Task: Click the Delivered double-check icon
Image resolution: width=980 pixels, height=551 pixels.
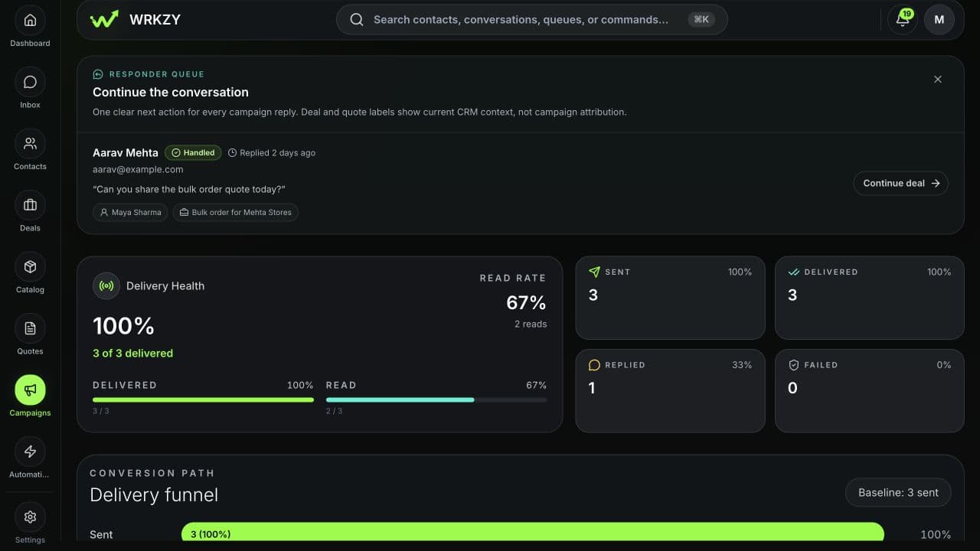Action: pyautogui.click(x=793, y=272)
